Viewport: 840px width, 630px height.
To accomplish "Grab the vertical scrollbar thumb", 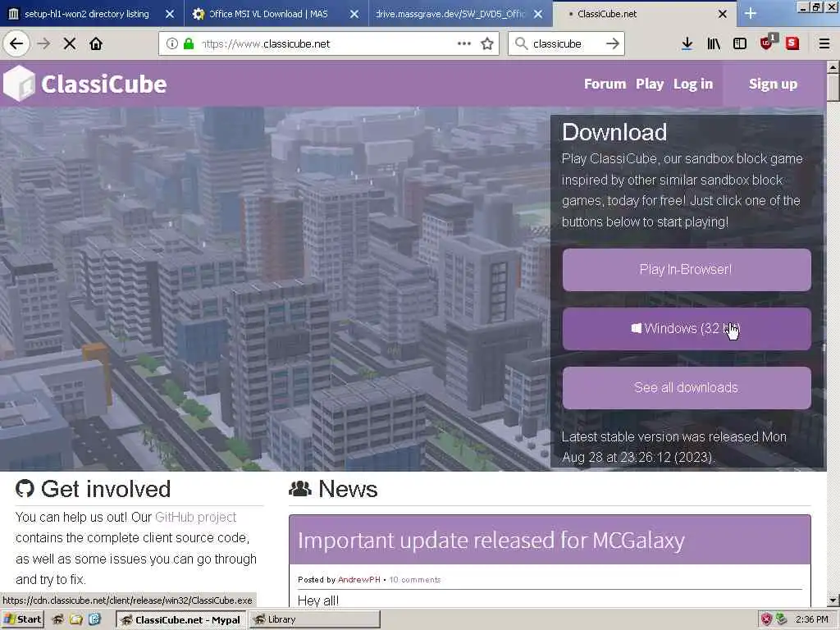I will pyautogui.click(x=833, y=87).
